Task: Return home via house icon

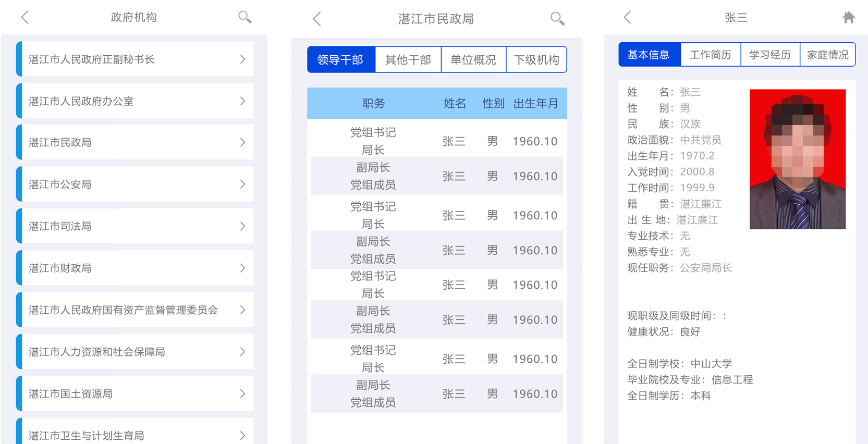Action: tap(848, 17)
